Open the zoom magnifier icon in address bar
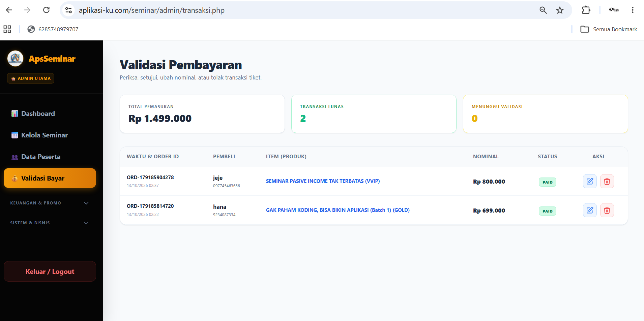Viewport: 644px width, 321px height. click(543, 10)
